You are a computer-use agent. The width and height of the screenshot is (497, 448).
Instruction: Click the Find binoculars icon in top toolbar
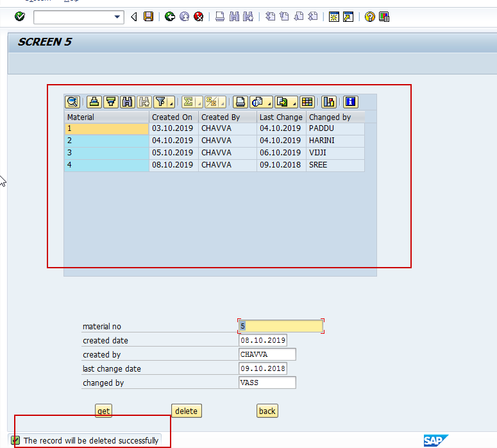pyautogui.click(x=234, y=17)
